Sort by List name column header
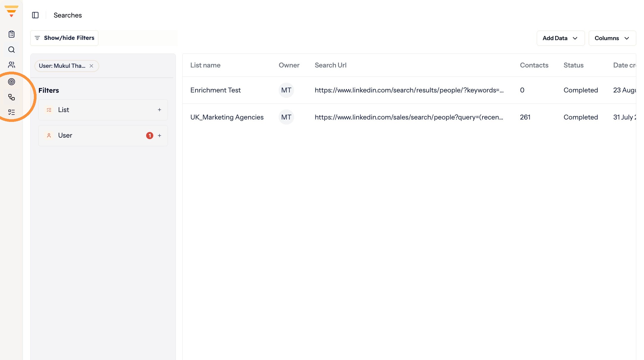This screenshot has width=644, height=360. point(205,65)
